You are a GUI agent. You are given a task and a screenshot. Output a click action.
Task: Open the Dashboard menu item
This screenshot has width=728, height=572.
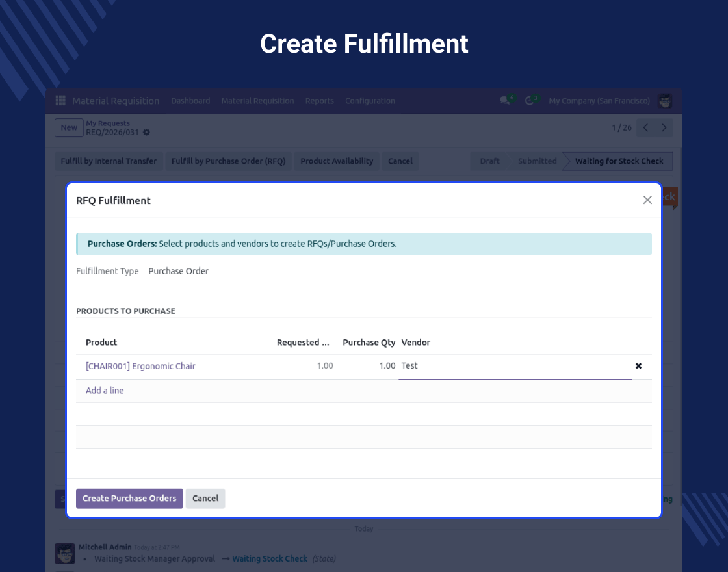(190, 101)
